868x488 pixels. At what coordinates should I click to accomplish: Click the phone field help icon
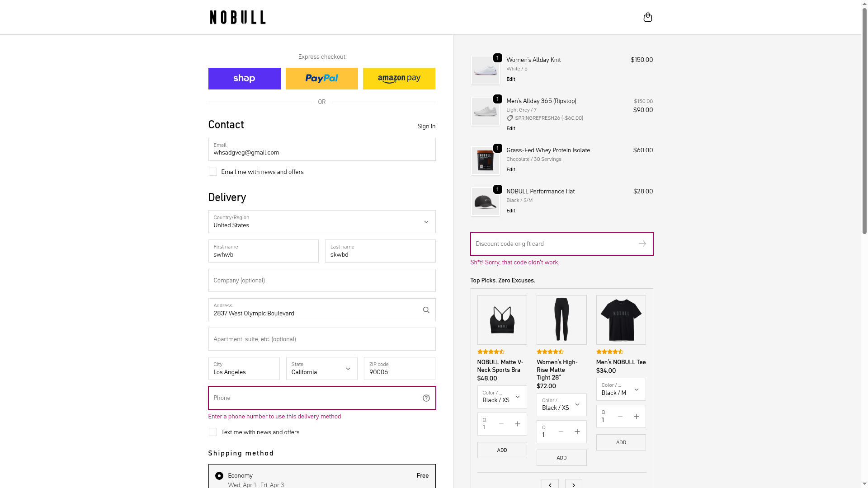(x=426, y=398)
